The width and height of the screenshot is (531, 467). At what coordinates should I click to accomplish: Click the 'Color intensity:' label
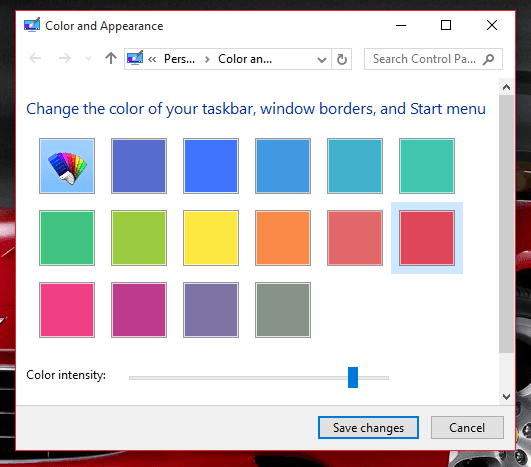point(66,375)
